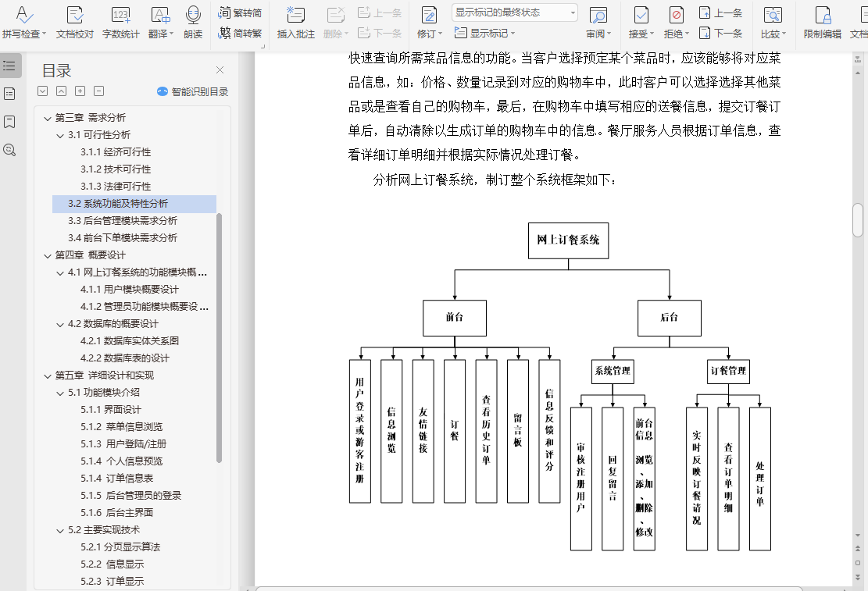The width and height of the screenshot is (868, 591).
Task: Click the document vertical scrollbar thumb
Action: 858,220
